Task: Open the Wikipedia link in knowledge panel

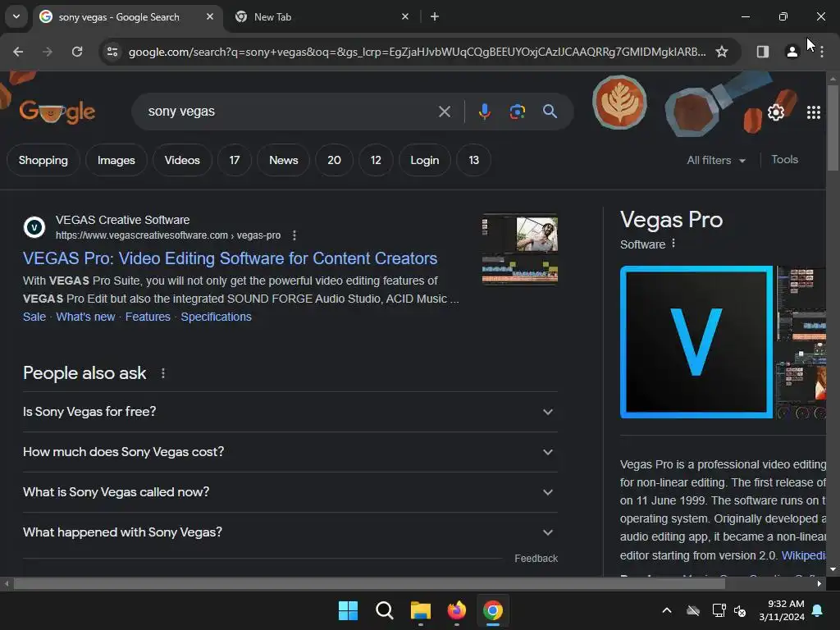Action: pyautogui.click(x=803, y=555)
